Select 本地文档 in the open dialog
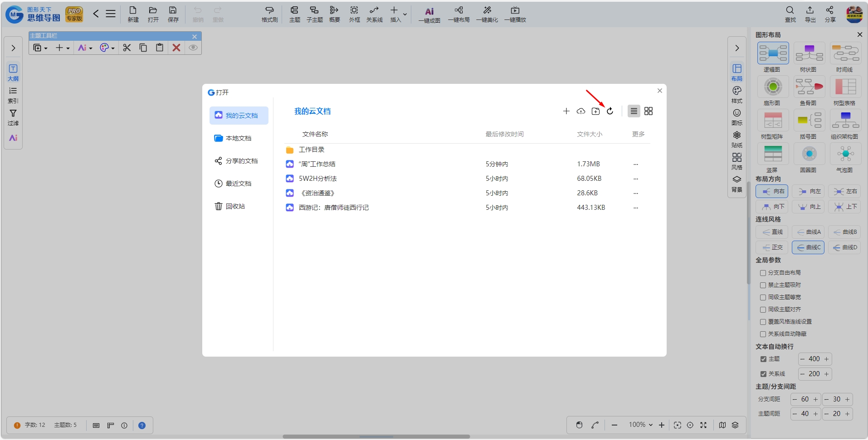The image size is (868, 440). tap(239, 138)
